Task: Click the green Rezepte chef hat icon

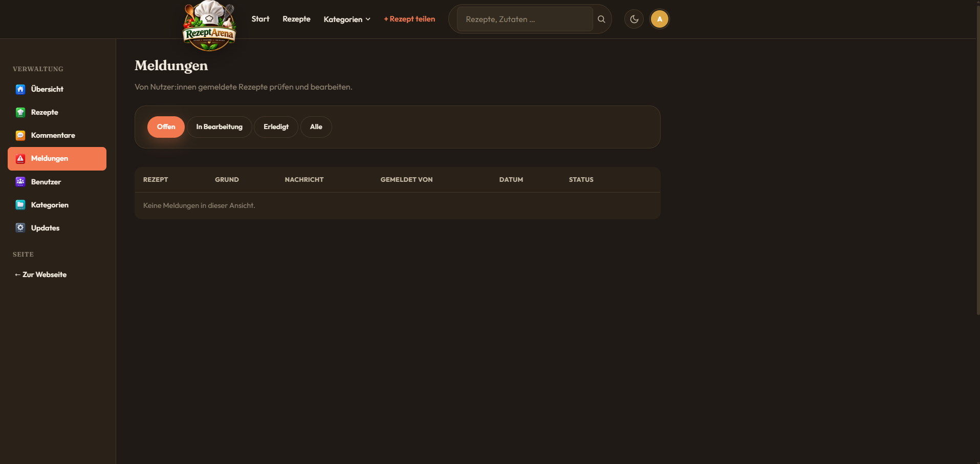Action: tap(20, 112)
